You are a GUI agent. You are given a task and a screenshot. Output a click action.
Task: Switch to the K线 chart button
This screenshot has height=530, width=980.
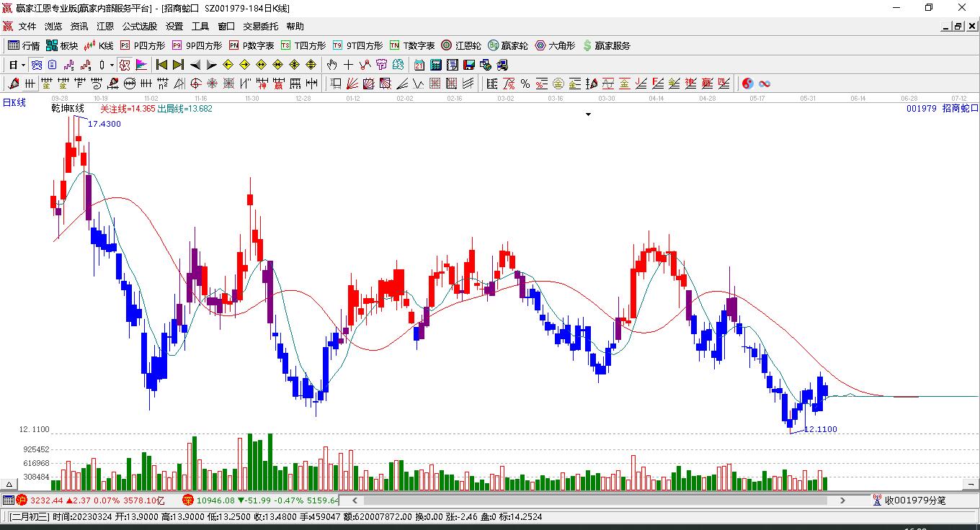pos(99,45)
